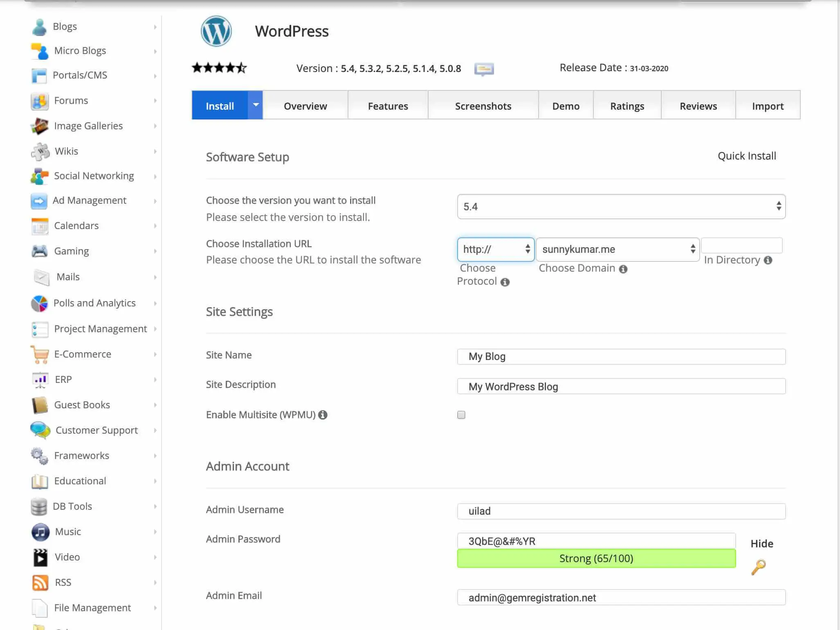Open the http:// protocol dropdown
Screen dimensions: 840x630
coord(496,249)
